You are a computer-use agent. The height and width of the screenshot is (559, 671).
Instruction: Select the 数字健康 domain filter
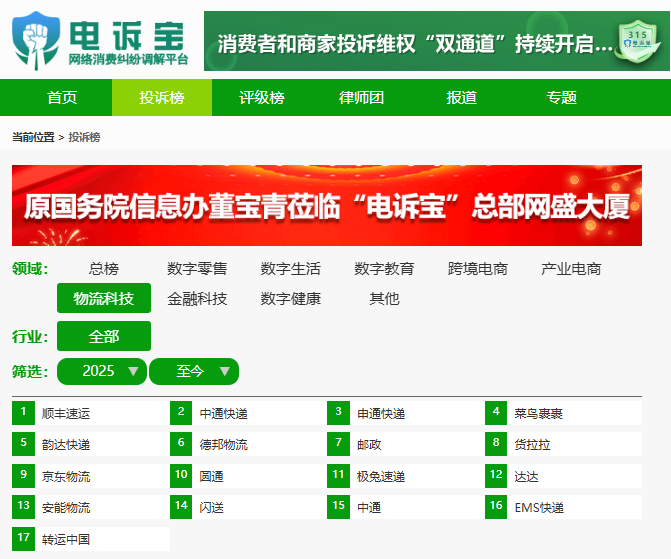click(291, 298)
